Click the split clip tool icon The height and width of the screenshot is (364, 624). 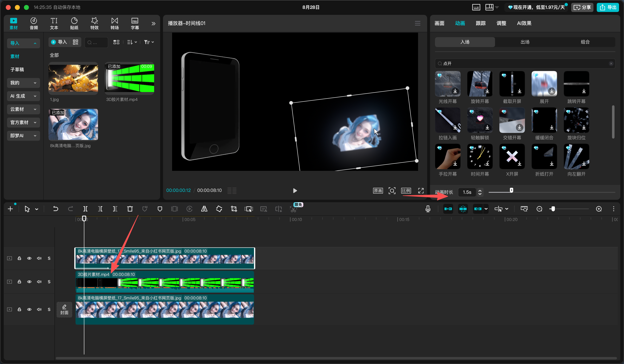tap(85, 209)
